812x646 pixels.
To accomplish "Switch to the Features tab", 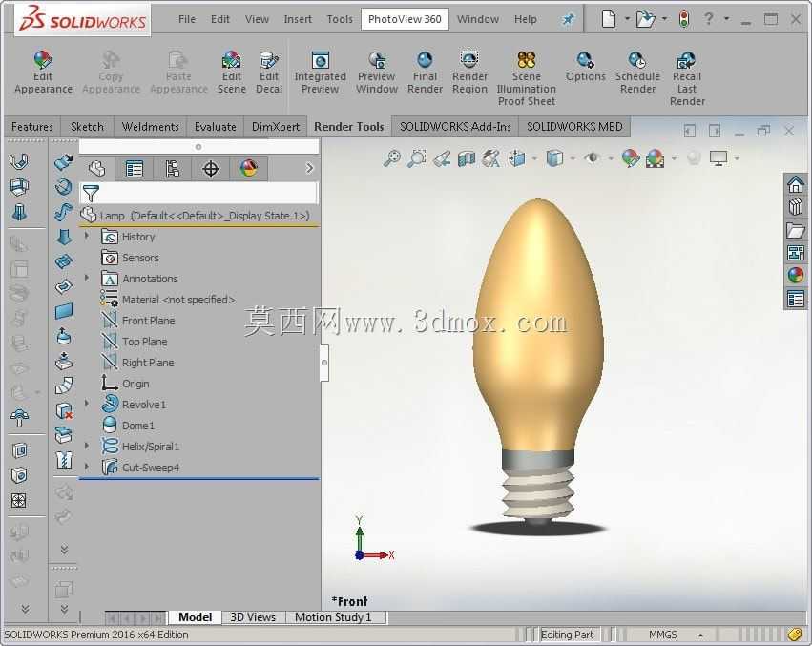I will pyautogui.click(x=32, y=126).
